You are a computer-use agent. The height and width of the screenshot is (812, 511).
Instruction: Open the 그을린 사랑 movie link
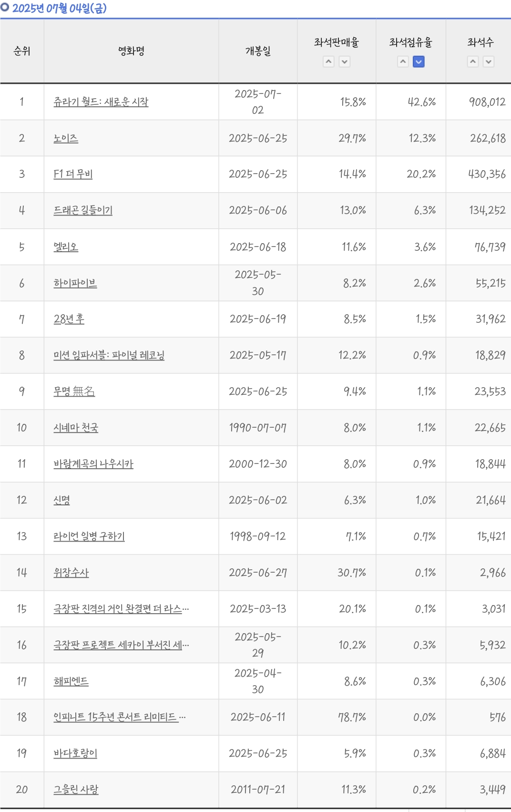76,790
